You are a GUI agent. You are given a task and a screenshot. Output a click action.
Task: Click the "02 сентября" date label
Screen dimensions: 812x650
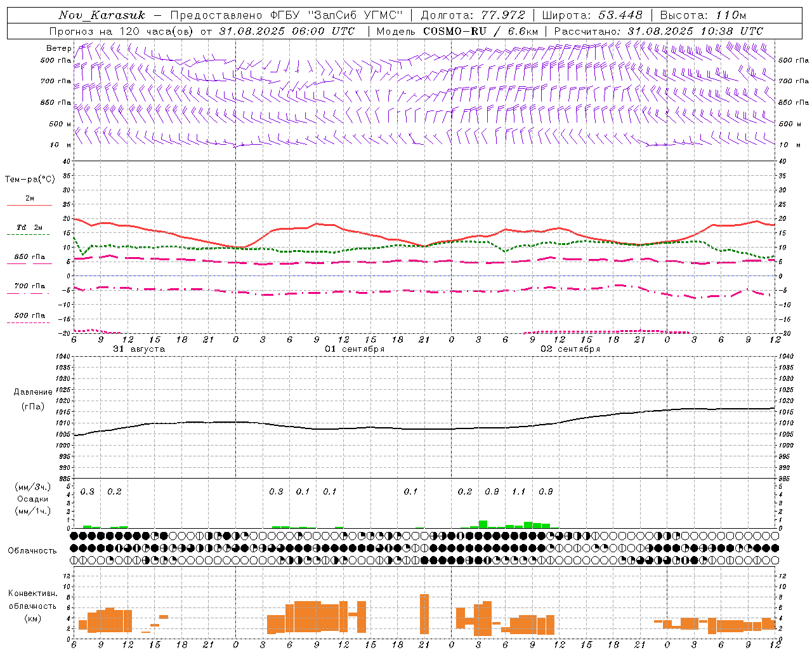(x=570, y=348)
